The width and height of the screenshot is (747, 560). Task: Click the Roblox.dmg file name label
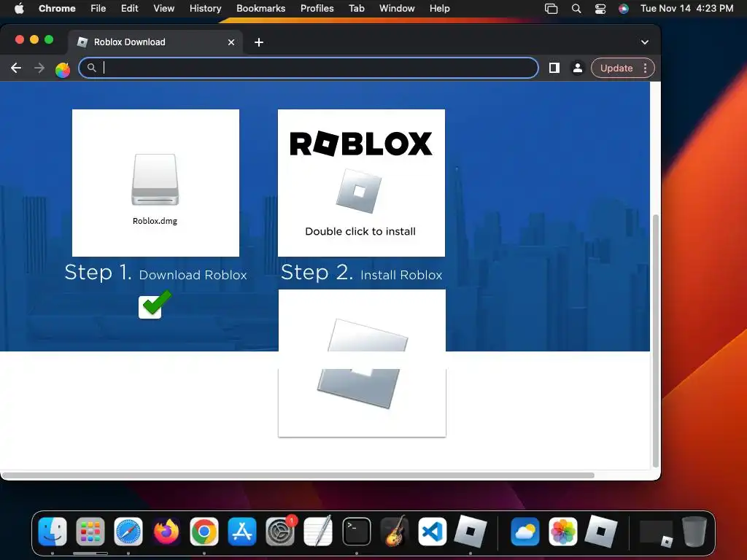[155, 221]
